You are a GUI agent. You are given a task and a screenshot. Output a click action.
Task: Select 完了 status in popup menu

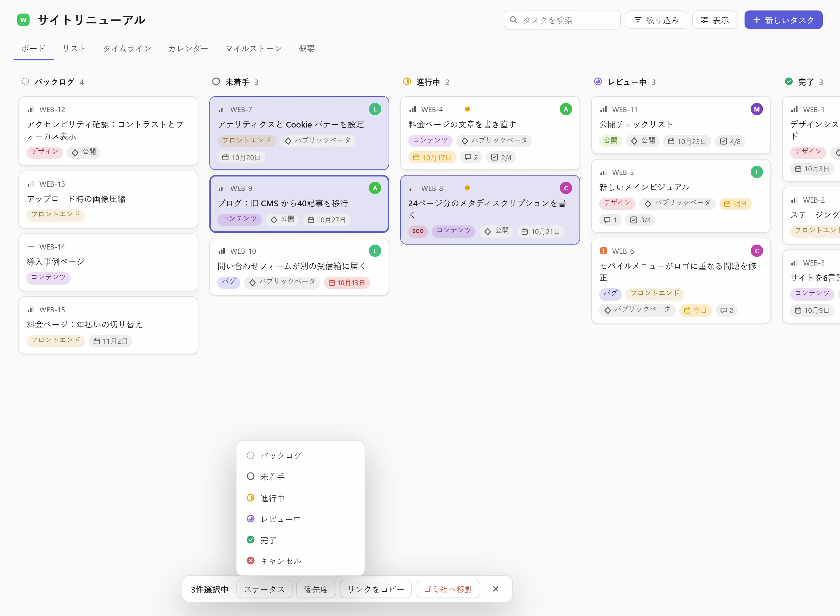pos(300,540)
